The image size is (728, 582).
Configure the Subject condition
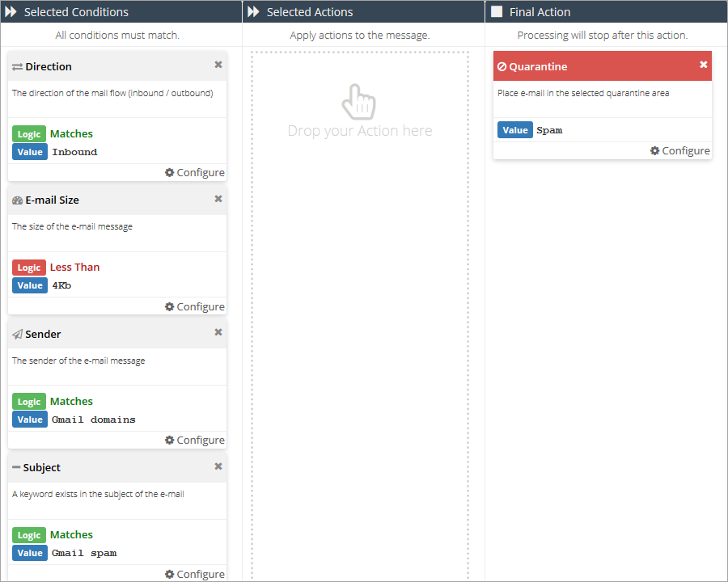pos(195,574)
